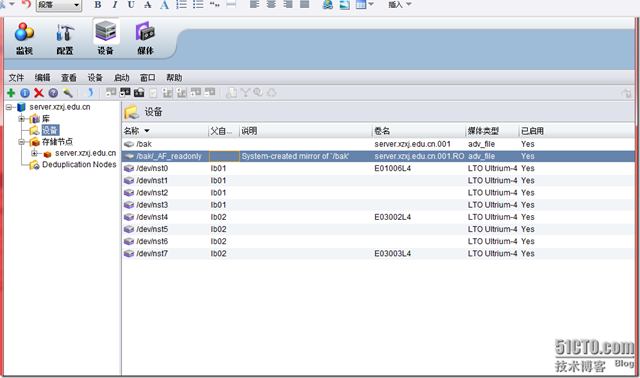Sort by the 名称 column header
This screenshot has height=378, width=640.
(x=165, y=131)
